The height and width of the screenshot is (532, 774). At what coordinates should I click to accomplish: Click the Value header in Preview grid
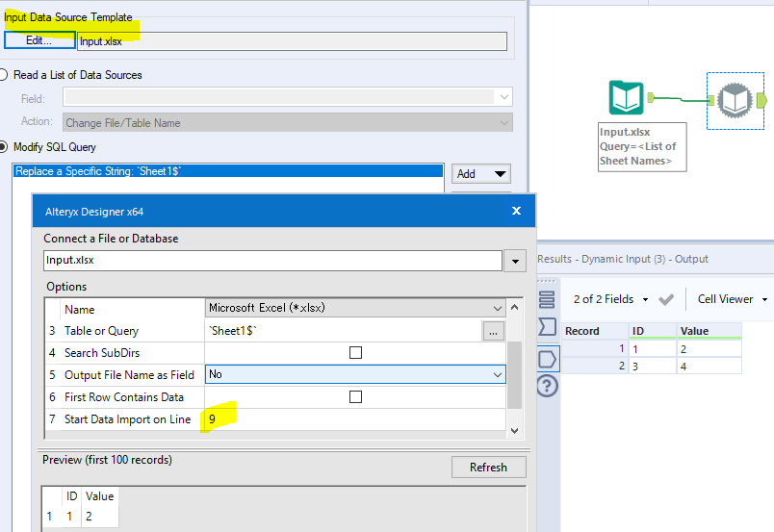pos(100,496)
